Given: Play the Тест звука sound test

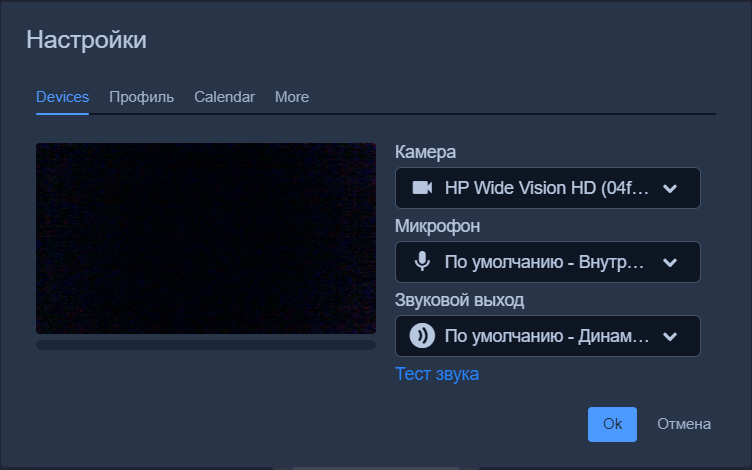Looking at the screenshot, I should [437, 374].
